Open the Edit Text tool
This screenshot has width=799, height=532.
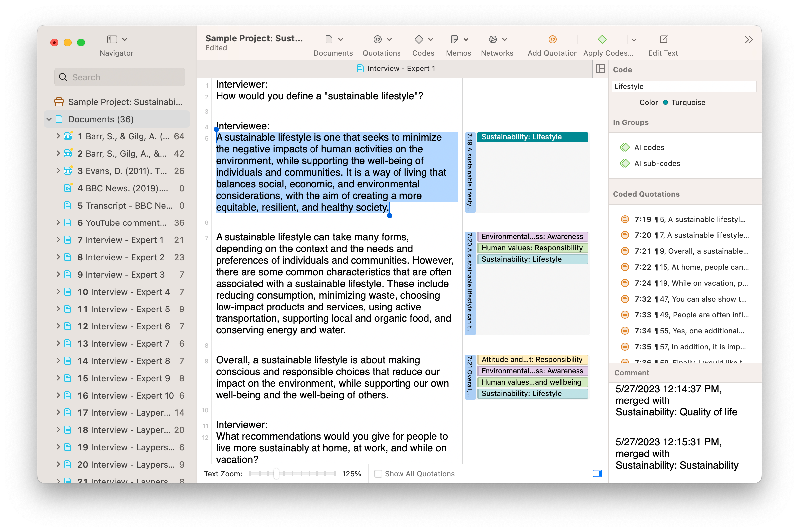coord(663,40)
